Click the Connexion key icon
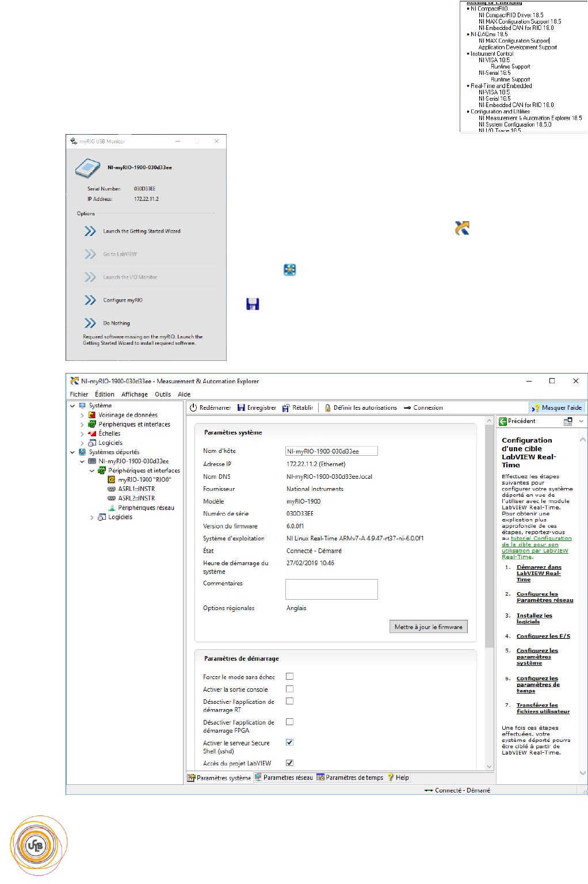 tap(407, 407)
